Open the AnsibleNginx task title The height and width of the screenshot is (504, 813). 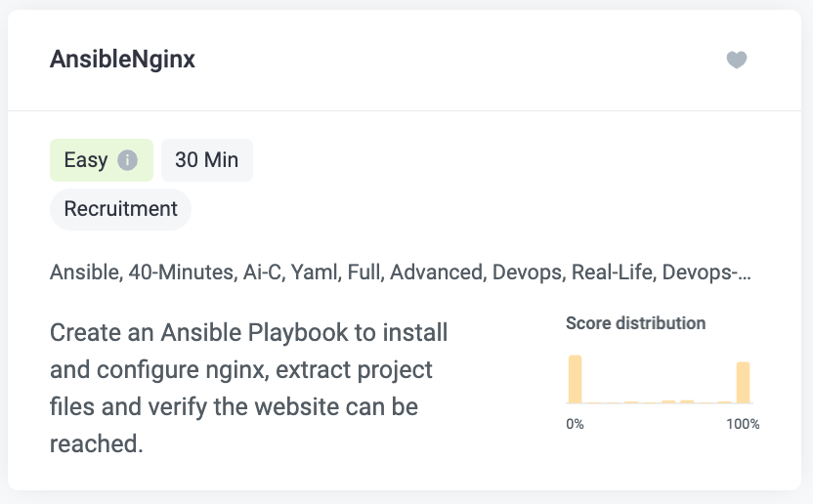(x=122, y=60)
